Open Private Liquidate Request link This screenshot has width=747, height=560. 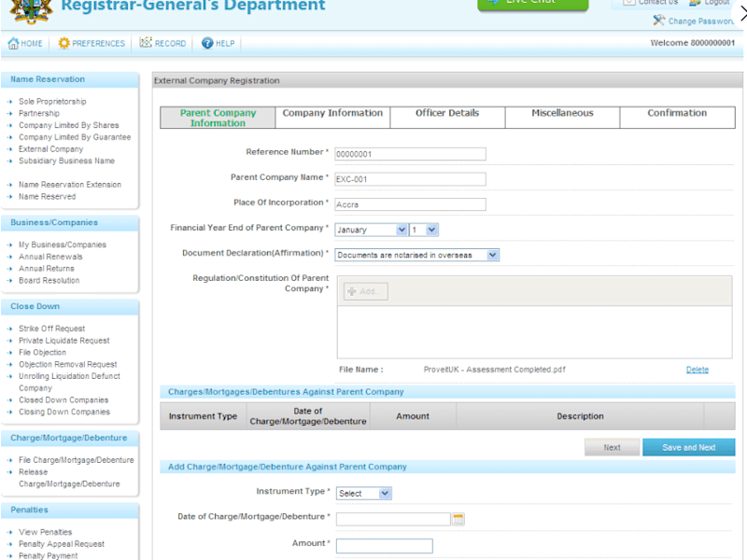point(64,341)
